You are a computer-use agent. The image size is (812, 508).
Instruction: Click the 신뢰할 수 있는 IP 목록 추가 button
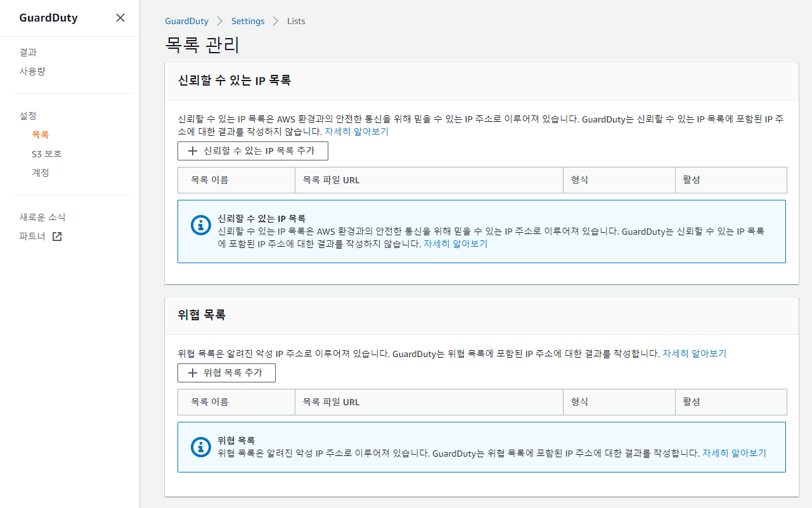253,152
